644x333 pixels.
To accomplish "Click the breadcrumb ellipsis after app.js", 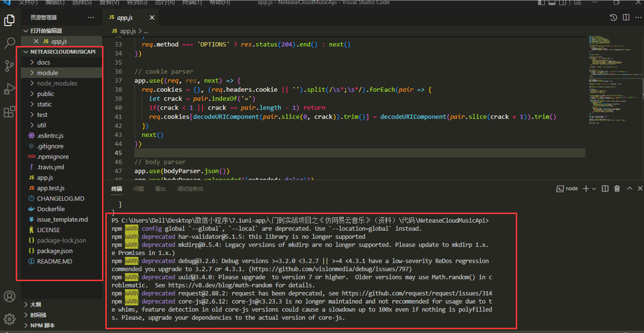I will click(146, 31).
